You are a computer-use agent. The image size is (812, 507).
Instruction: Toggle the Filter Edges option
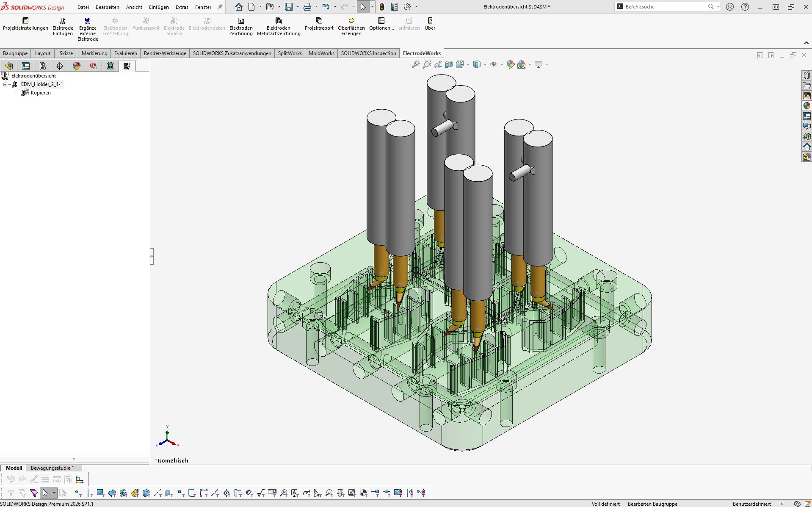pos(90,493)
